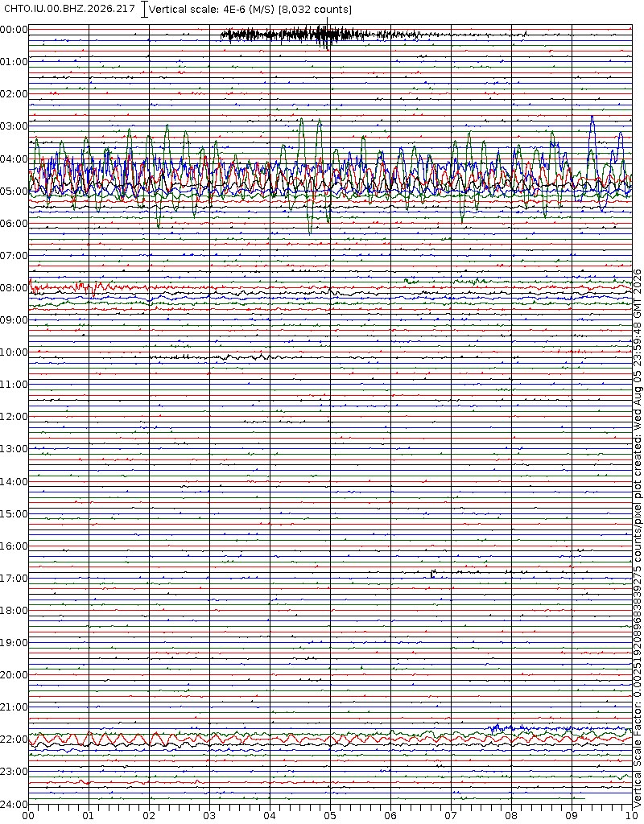Screen dimensions: 644x824
Task: Click the station title CHTO.IU.00.BHZ.2026.217
Action: pyautogui.click(x=69, y=9)
